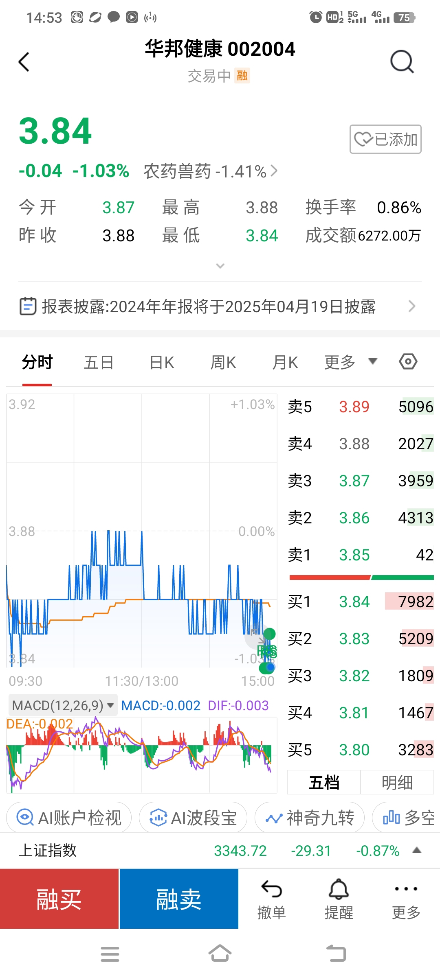Screen dimensions: 440x980
Task: Tap the intraday price chart
Action: click(x=142, y=530)
